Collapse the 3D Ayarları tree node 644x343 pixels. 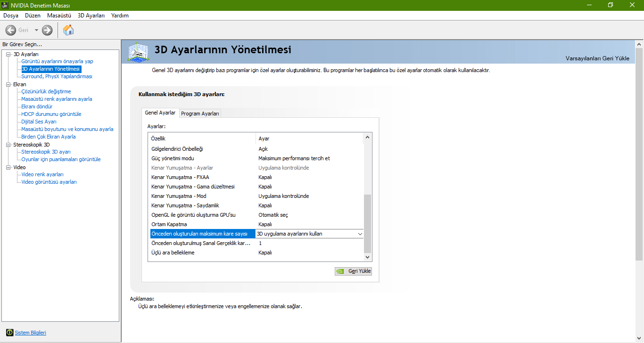[8, 54]
